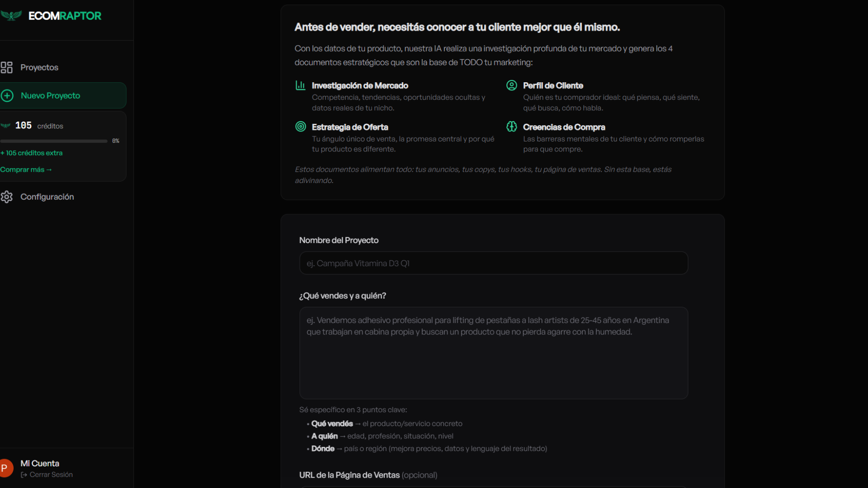Click the + 105 créditos extra link
The image size is (868, 488).
31,153
